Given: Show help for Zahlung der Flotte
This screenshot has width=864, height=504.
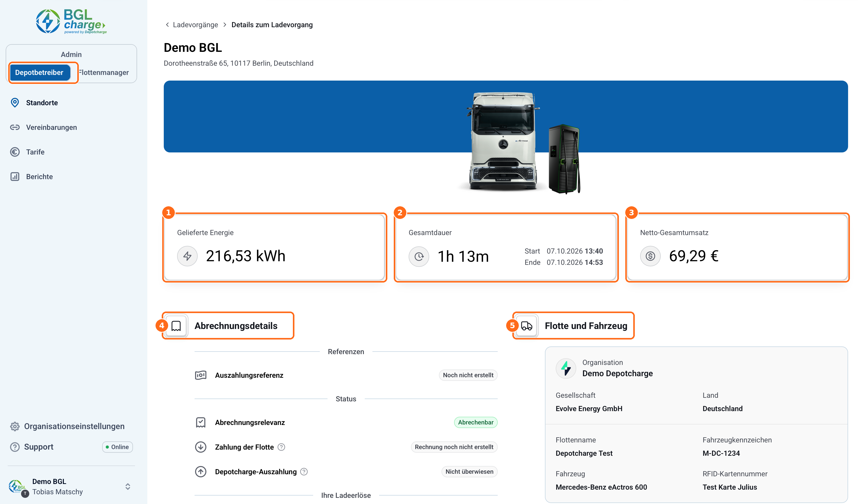Looking at the screenshot, I should pyautogui.click(x=281, y=447).
